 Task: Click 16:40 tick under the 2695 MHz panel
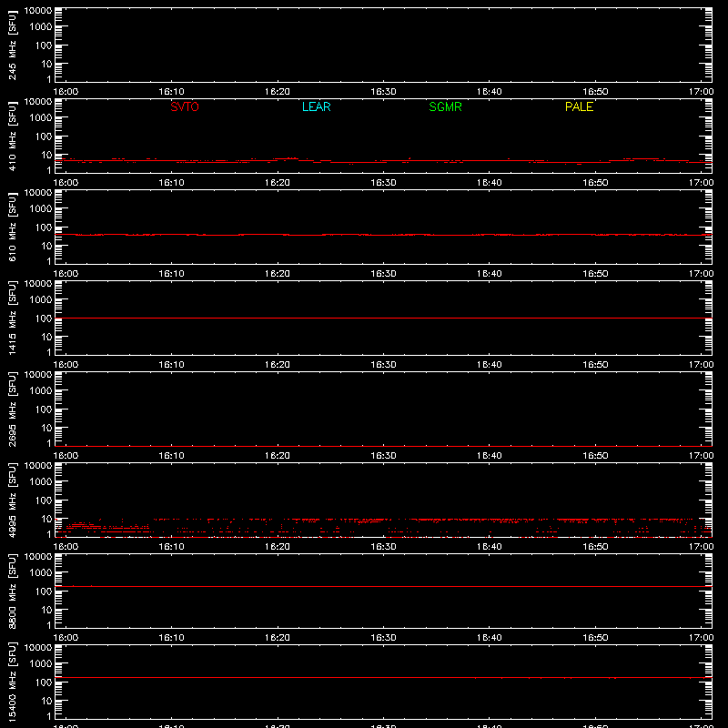coord(490,456)
